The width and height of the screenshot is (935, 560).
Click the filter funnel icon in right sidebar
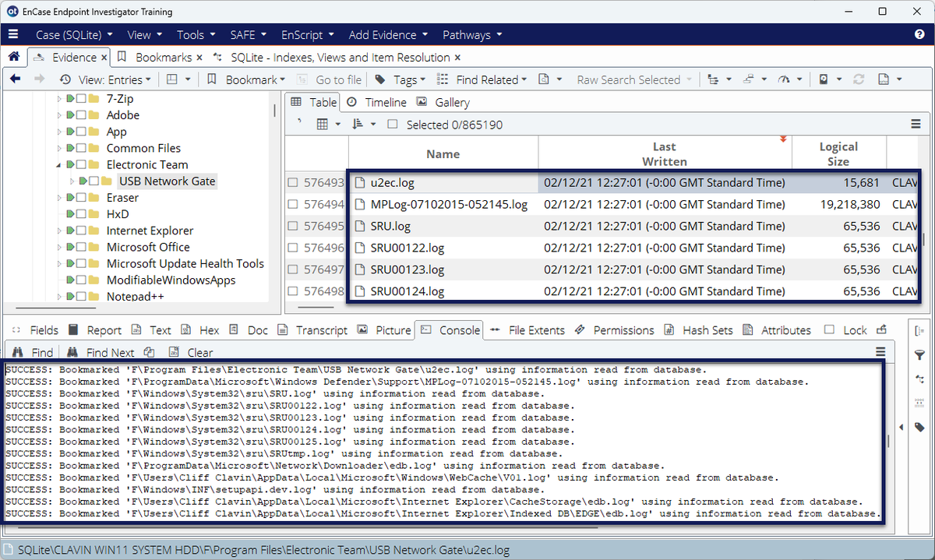pos(920,355)
